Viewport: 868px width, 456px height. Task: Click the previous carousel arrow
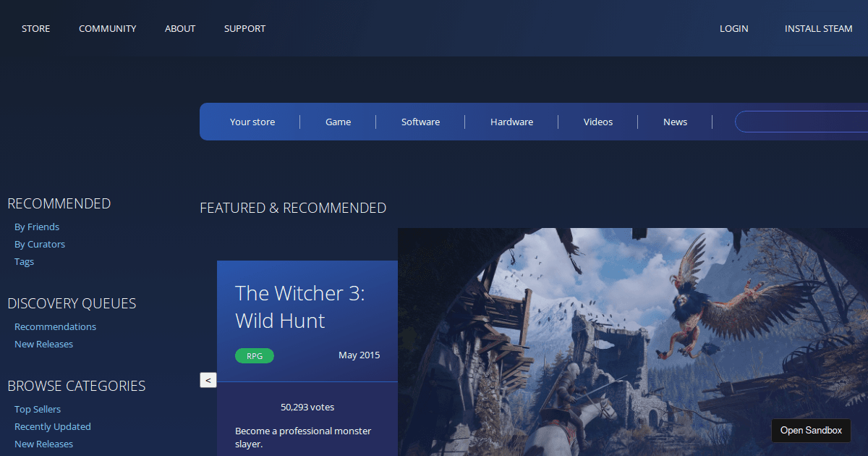click(208, 379)
